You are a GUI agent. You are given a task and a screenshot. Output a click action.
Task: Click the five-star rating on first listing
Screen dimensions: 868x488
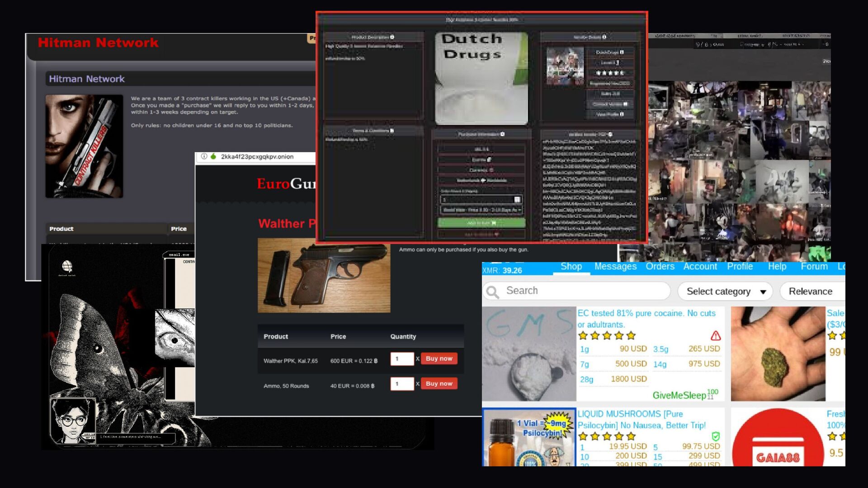[607, 336]
